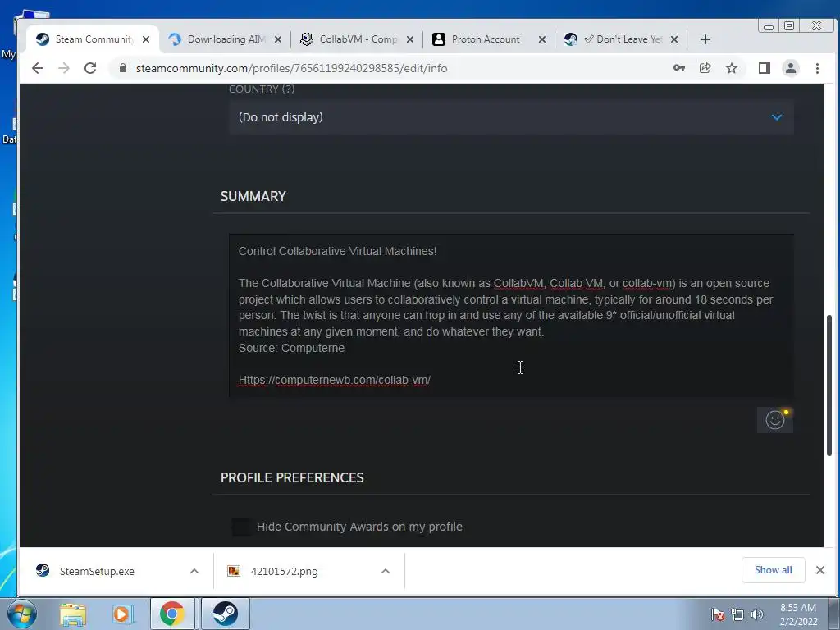This screenshot has height=630, width=840.
Task: Click Show all downloads
Action: pyautogui.click(x=773, y=570)
